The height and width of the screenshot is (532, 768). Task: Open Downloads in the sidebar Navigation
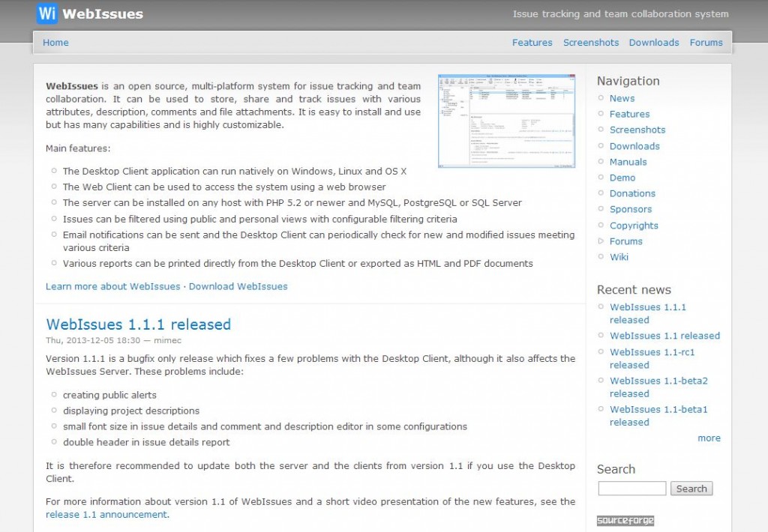pyautogui.click(x=634, y=146)
